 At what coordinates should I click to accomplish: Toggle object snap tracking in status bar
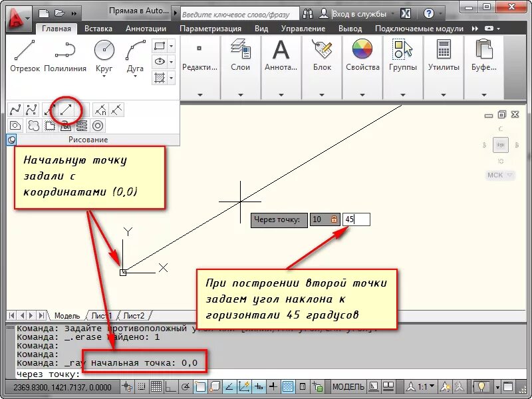[x=229, y=386]
